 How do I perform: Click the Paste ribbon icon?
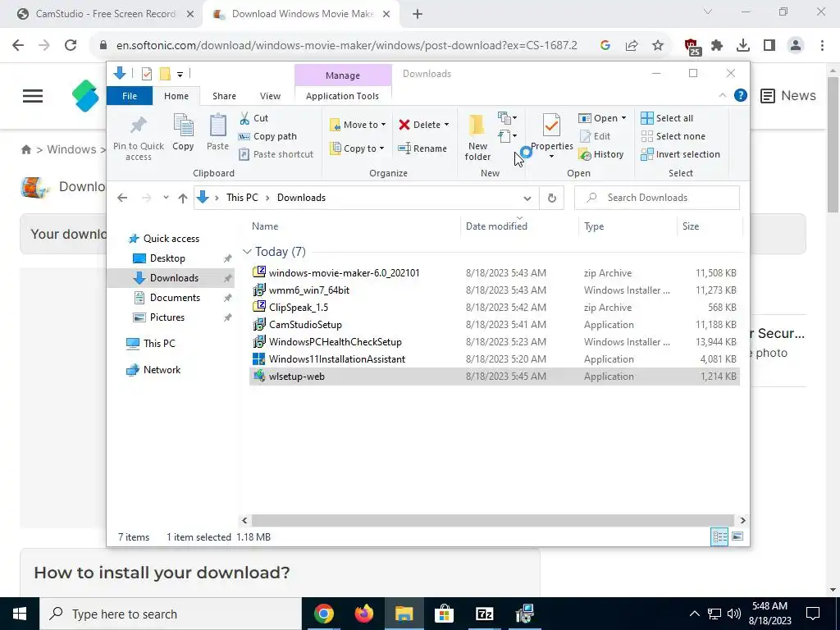(x=217, y=132)
